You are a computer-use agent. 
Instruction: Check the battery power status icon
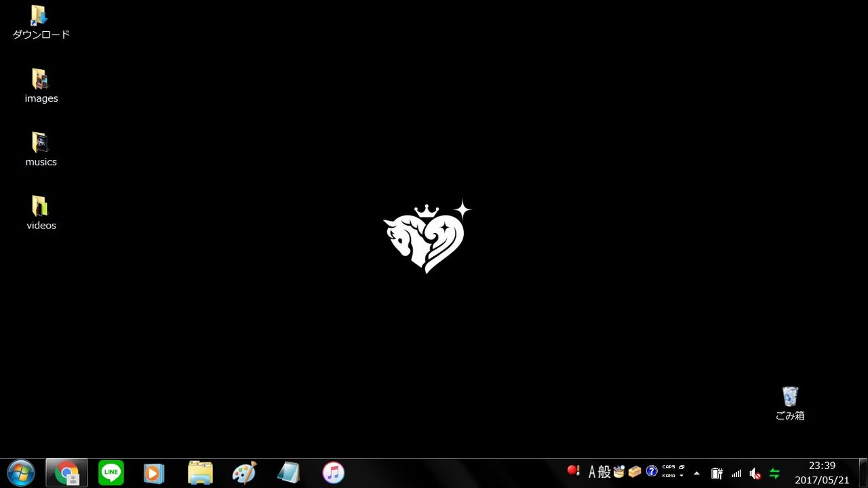point(716,473)
